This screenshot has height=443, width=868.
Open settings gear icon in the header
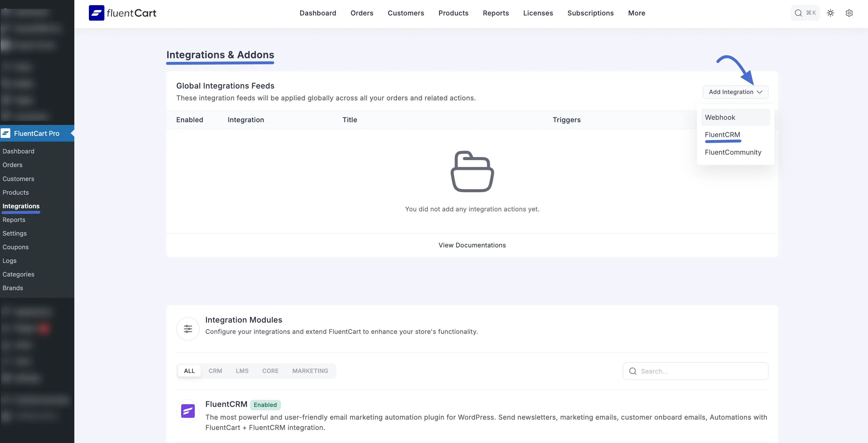pos(849,13)
